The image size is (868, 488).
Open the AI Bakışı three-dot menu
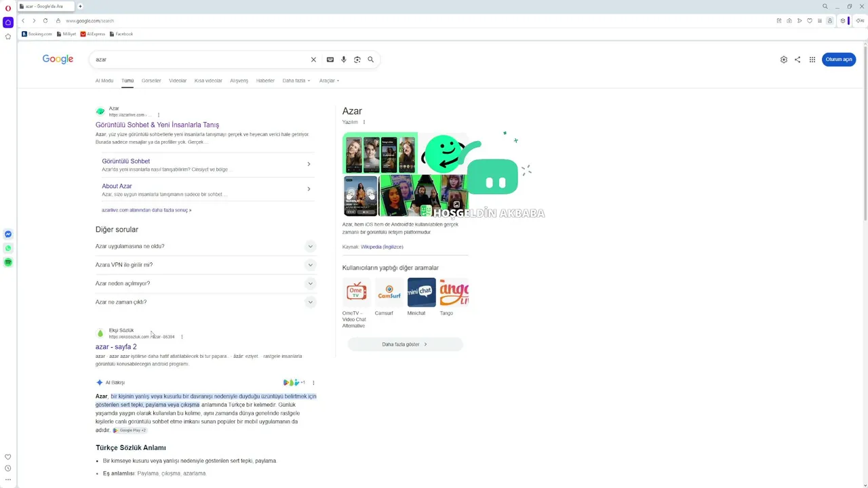click(x=313, y=383)
